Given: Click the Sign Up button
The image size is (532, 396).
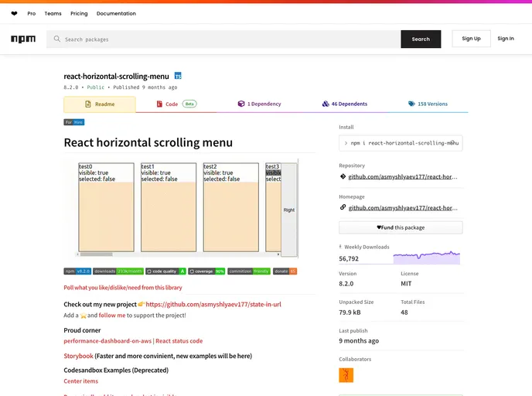Looking at the screenshot, I should 471,39.
